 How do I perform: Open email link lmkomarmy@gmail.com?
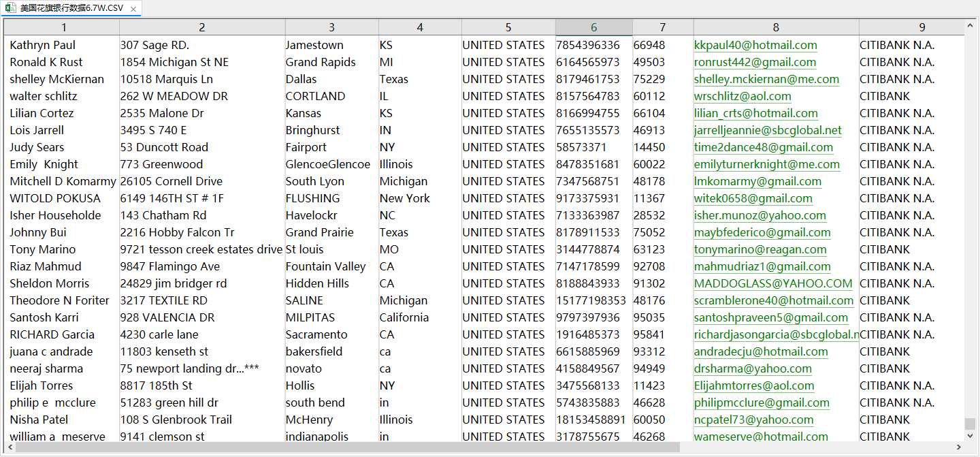pyautogui.click(x=757, y=181)
